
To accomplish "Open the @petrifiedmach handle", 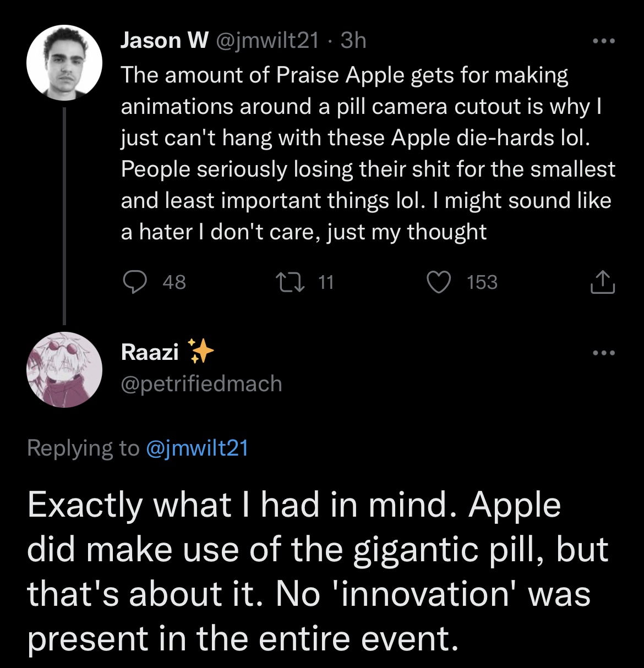I will tap(201, 384).
